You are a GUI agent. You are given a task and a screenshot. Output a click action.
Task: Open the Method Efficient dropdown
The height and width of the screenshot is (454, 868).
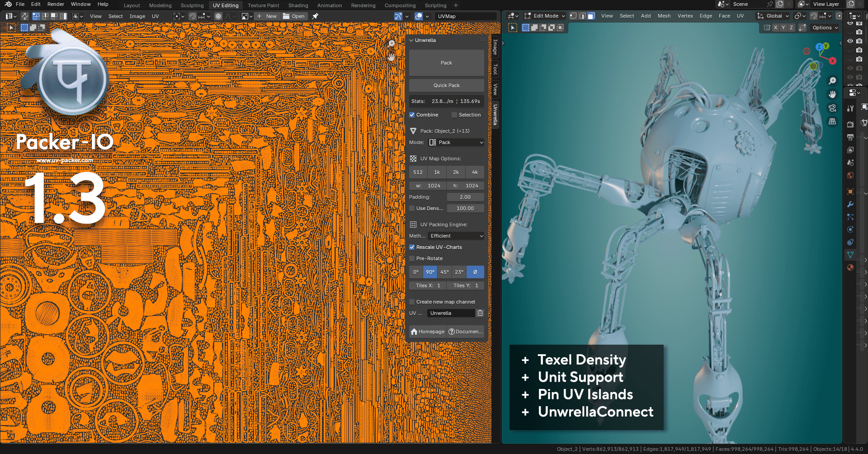click(456, 236)
